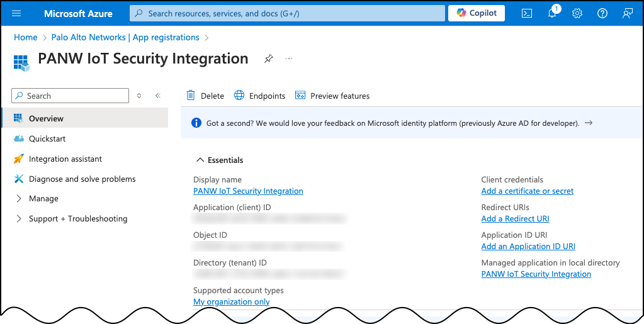Viewport: 644px width, 324px height.
Task: Follow the Add a certificate or secret link
Action: click(527, 191)
